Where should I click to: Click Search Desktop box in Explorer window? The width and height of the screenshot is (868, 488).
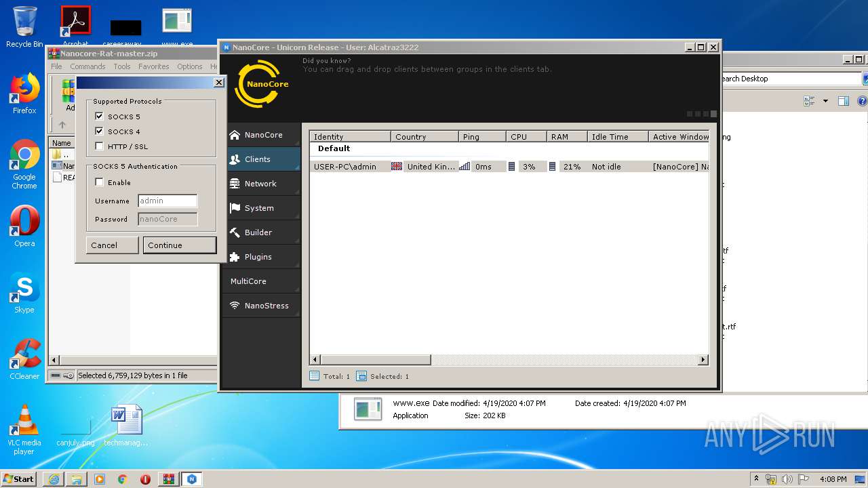[x=790, y=79]
